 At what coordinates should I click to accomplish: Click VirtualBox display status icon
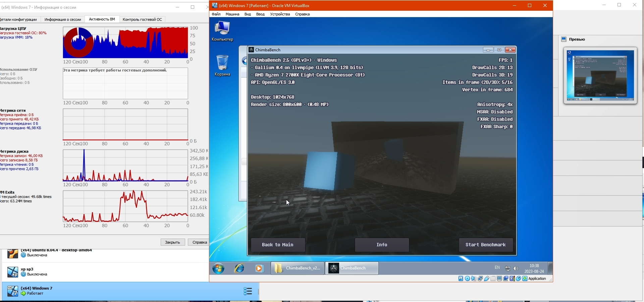499,279
